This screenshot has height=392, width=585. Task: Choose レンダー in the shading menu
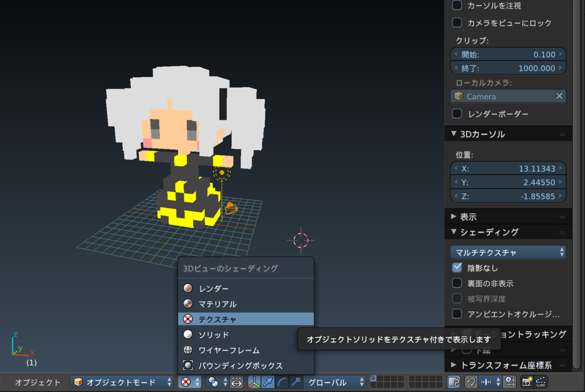(x=246, y=288)
